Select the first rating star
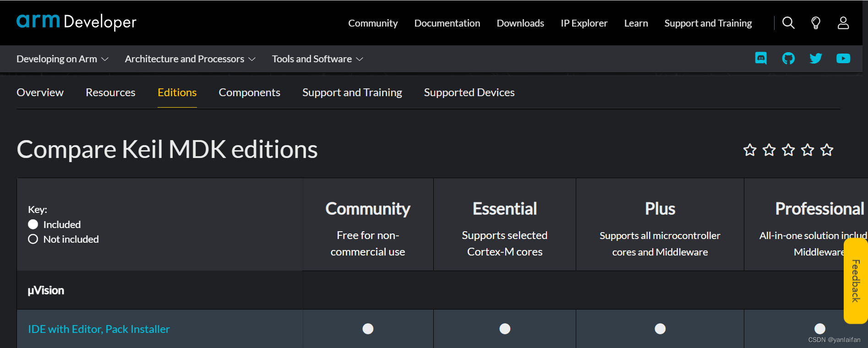Image resolution: width=868 pixels, height=348 pixels. (x=750, y=150)
